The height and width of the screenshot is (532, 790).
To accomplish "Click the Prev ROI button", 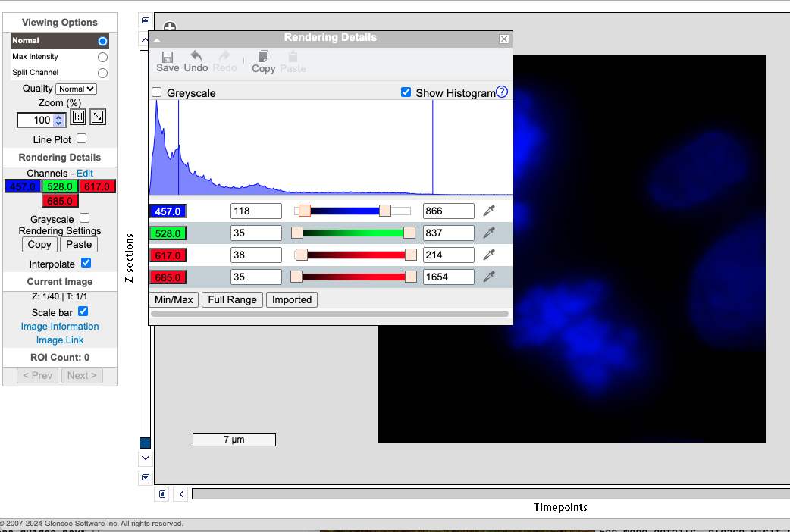I will pos(37,375).
